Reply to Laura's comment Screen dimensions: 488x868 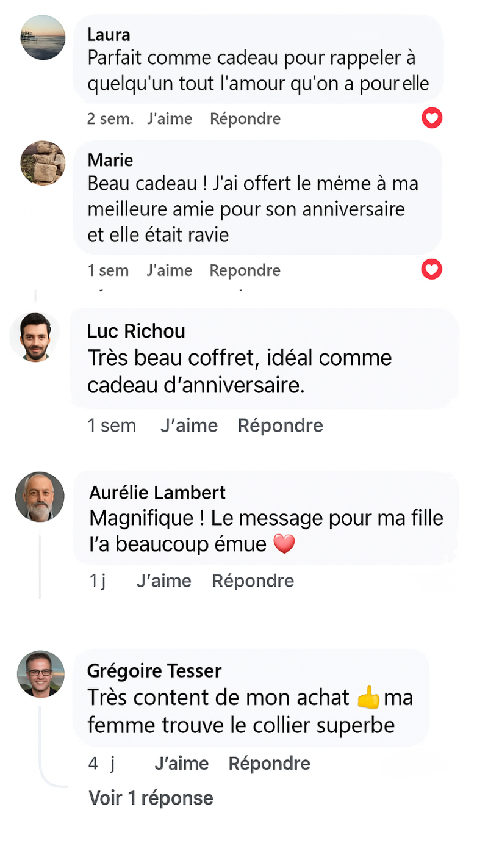tap(245, 118)
